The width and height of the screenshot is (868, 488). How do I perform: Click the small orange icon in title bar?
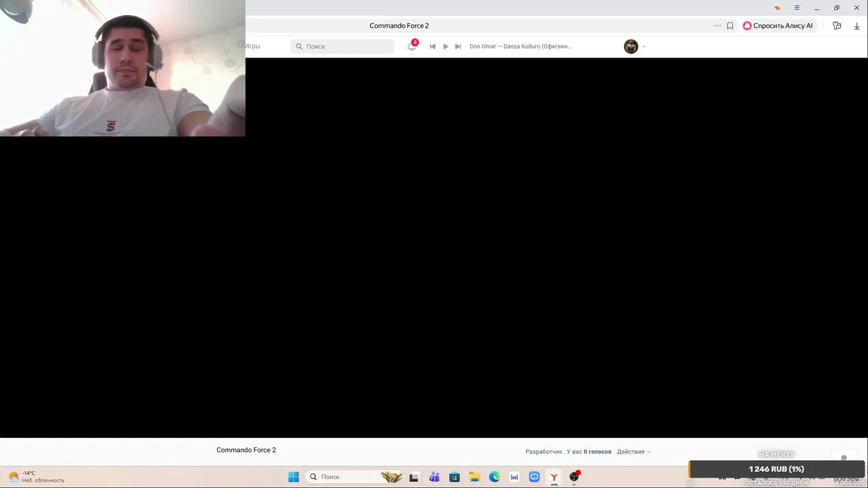click(777, 7)
